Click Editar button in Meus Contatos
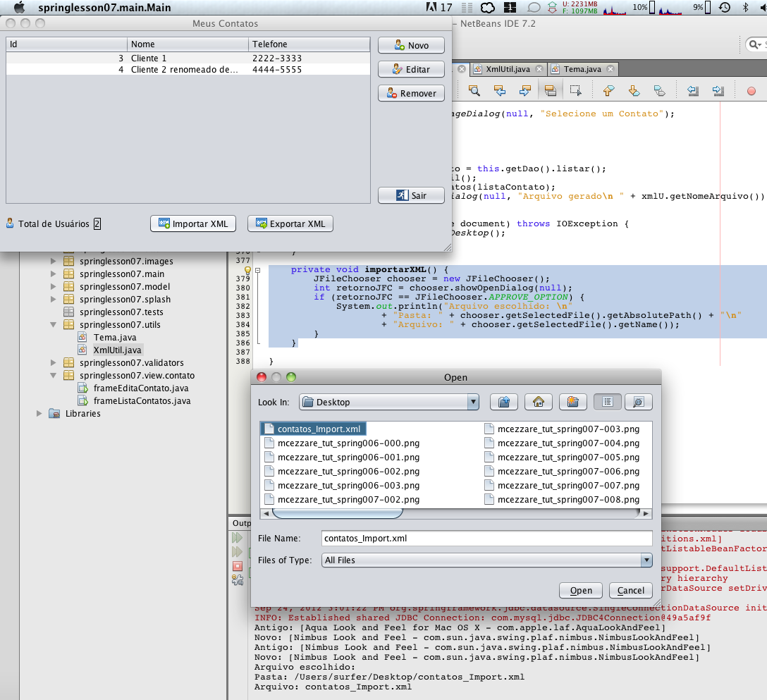The image size is (767, 700). (x=412, y=70)
